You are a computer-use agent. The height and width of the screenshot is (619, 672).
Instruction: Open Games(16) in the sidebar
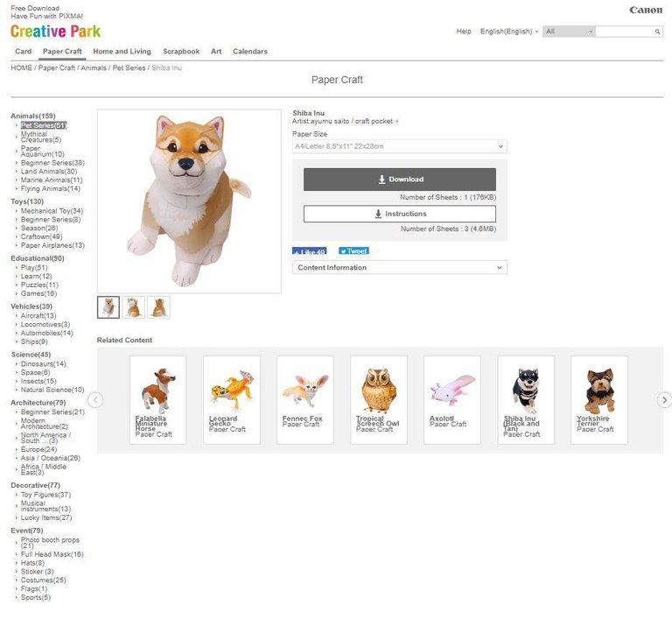click(x=38, y=293)
